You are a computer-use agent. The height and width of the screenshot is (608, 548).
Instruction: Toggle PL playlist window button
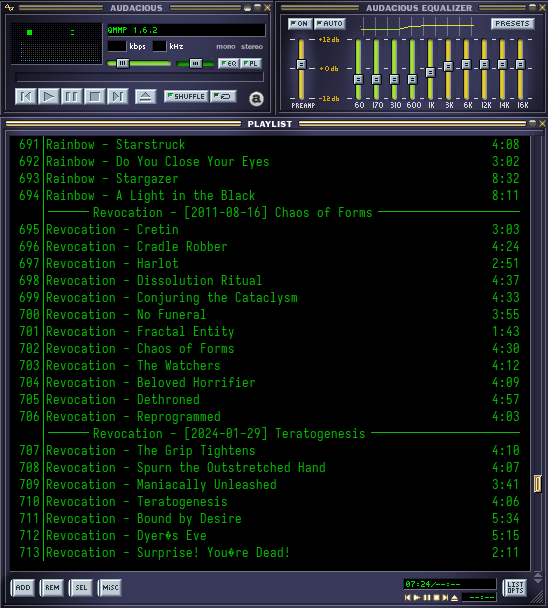coord(251,63)
